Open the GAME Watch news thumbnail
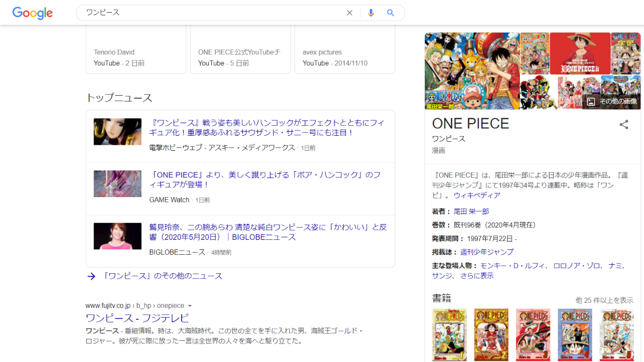 (118, 183)
